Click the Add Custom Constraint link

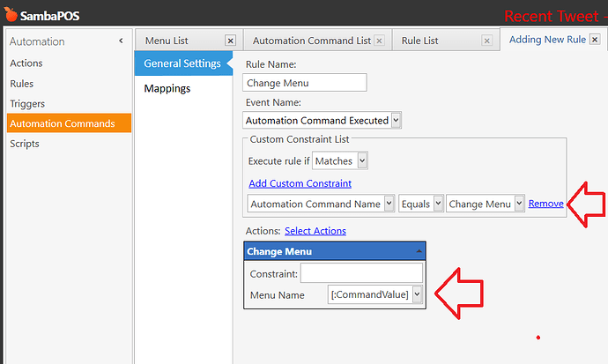pyautogui.click(x=300, y=183)
